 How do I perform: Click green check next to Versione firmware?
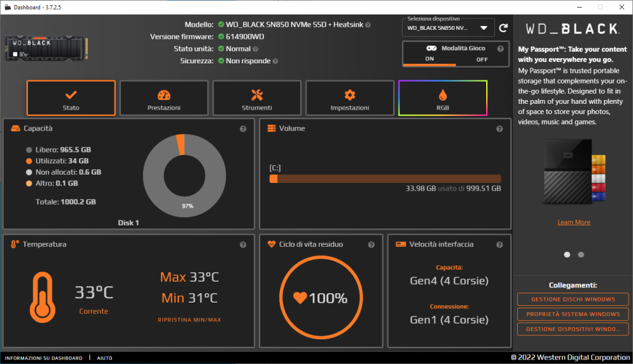(x=221, y=36)
